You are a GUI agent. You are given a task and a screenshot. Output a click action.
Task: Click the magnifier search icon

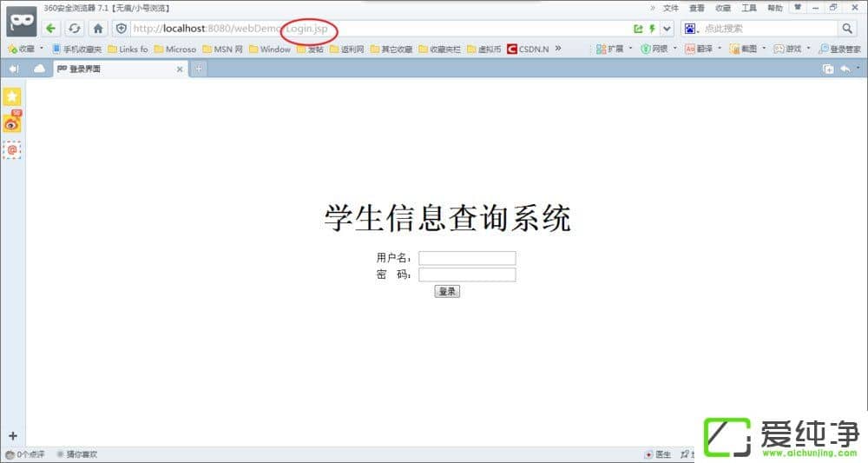pyautogui.click(x=847, y=29)
